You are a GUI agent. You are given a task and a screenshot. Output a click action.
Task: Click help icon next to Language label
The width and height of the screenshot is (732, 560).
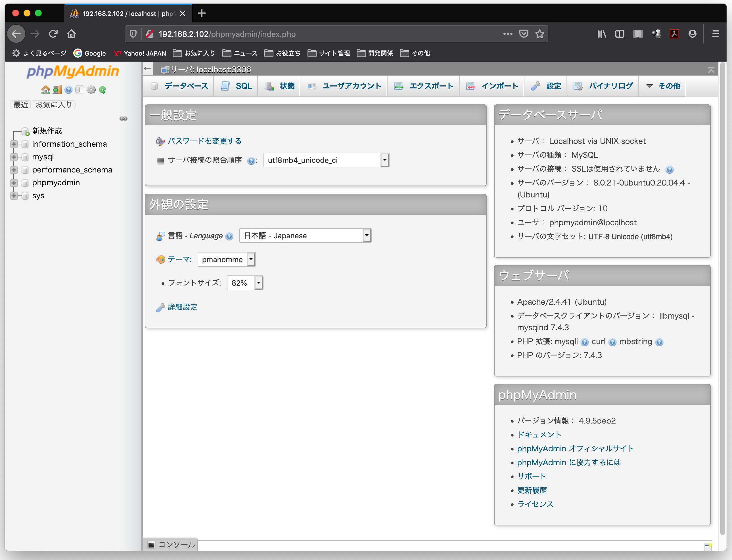click(x=229, y=236)
